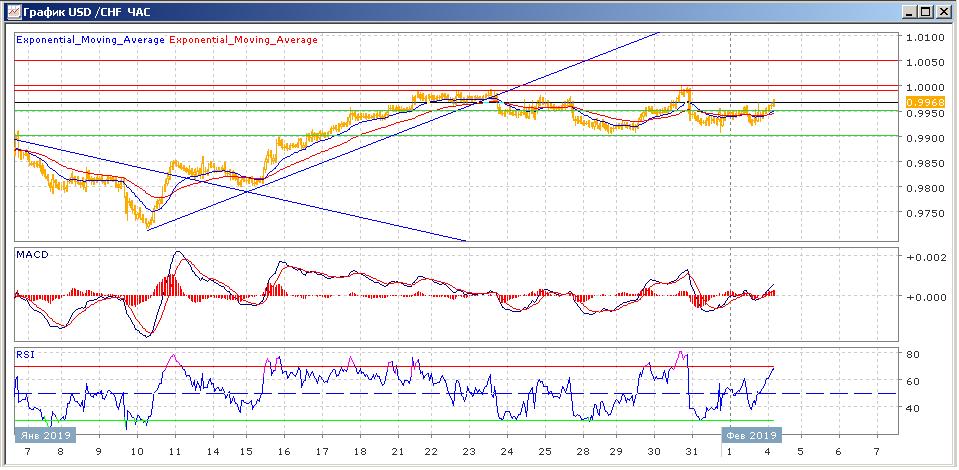The width and height of the screenshot is (959, 470).
Task: Click date label 16 on time axis
Action: (x=284, y=452)
